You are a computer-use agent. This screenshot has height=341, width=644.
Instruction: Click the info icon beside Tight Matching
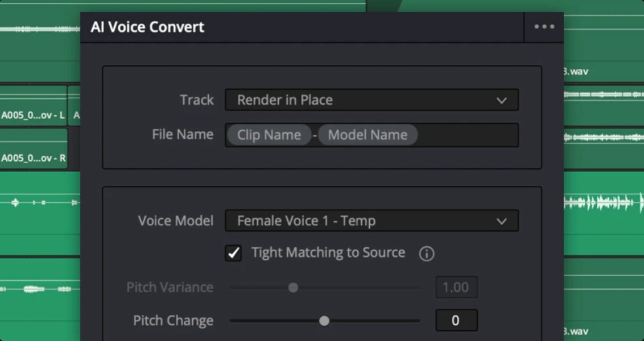[426, 253]
